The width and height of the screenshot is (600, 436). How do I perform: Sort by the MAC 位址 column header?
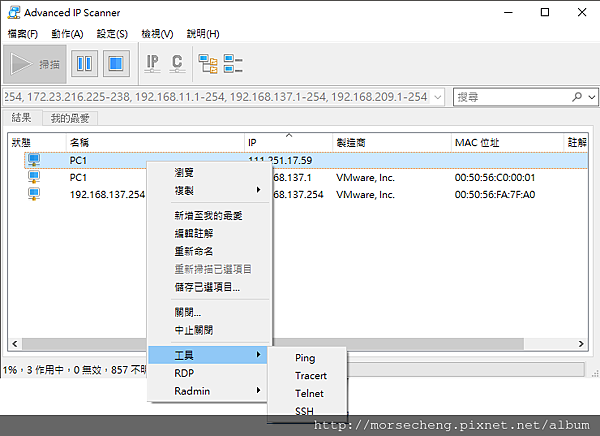click(507, 143)
